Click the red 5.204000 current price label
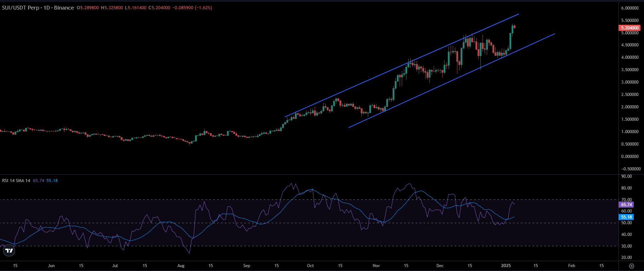This screenshot has height=271, width=644. tap(630, 28)
